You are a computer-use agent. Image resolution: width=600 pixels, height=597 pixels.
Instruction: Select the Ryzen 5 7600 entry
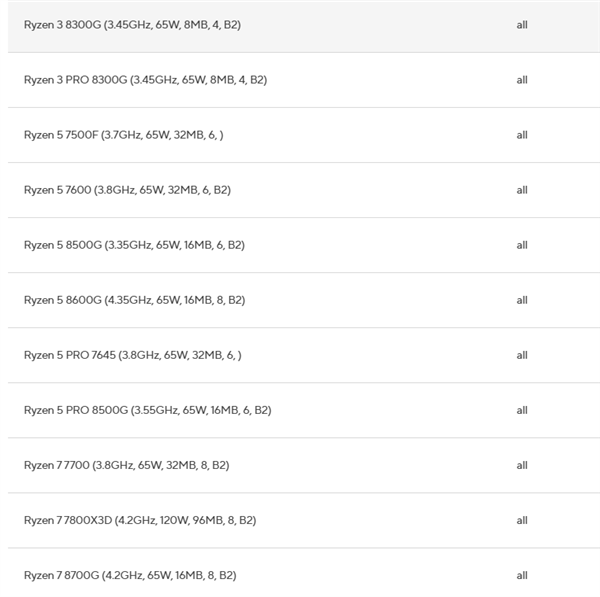(127, 190)
